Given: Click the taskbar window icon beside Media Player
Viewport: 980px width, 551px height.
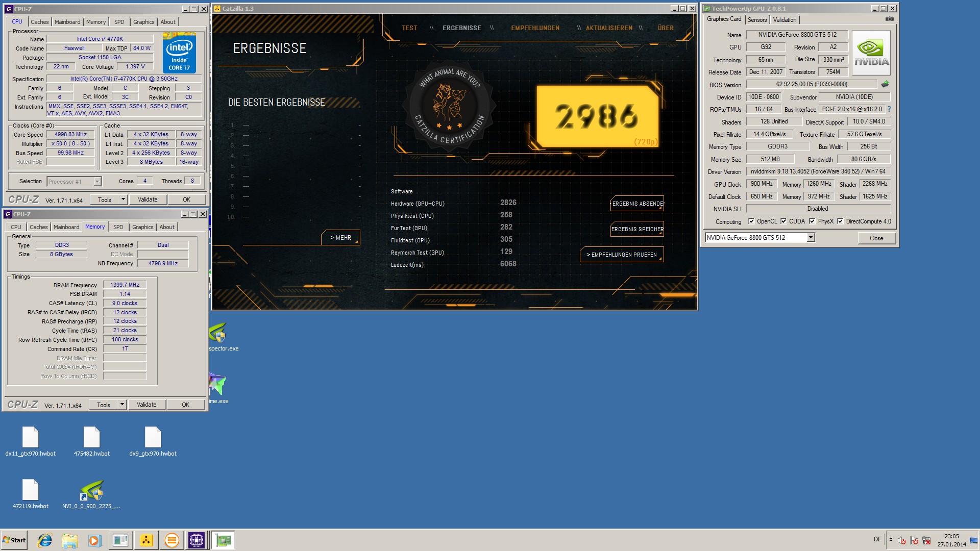Looking at the screenshot, I should (120, 540).
